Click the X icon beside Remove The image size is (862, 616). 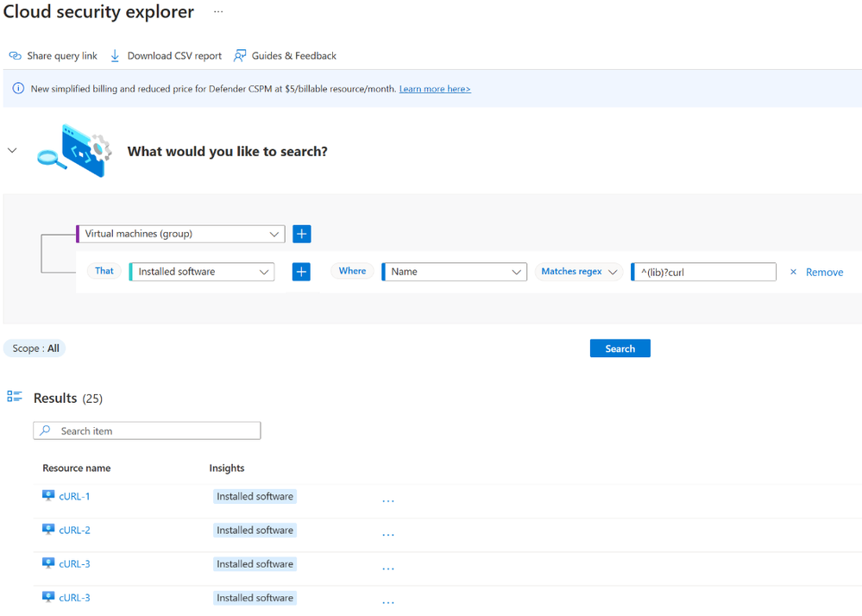tap(793, 272)
